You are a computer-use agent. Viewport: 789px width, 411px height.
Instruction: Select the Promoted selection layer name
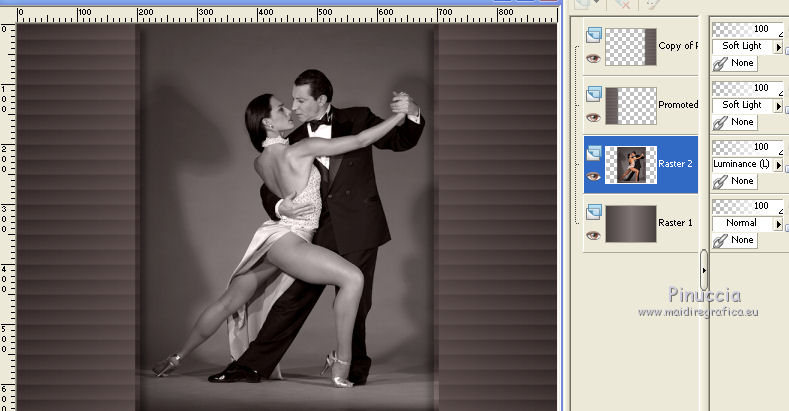pos(678,104)
